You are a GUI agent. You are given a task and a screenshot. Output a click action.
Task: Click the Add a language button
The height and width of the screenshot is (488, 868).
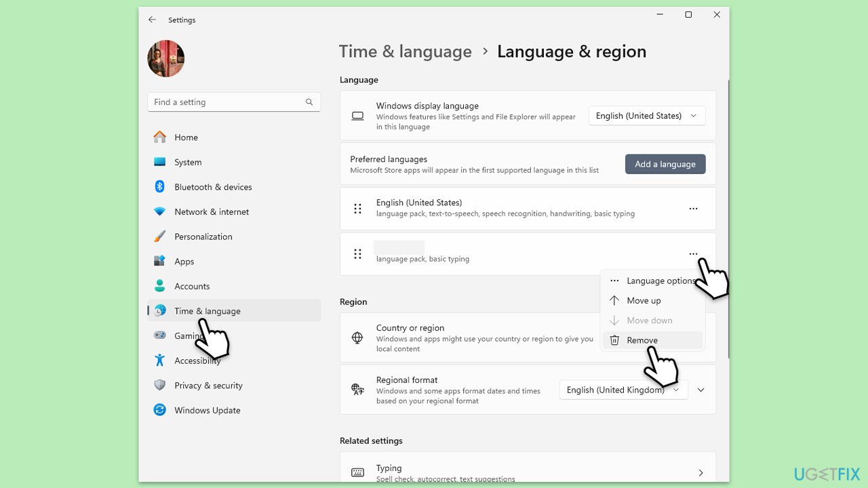point(665,164)
